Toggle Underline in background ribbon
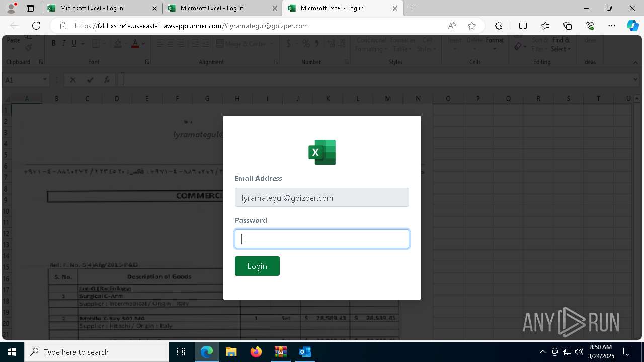The width and height of the screenshot is (644, 362). pos(74,44)
